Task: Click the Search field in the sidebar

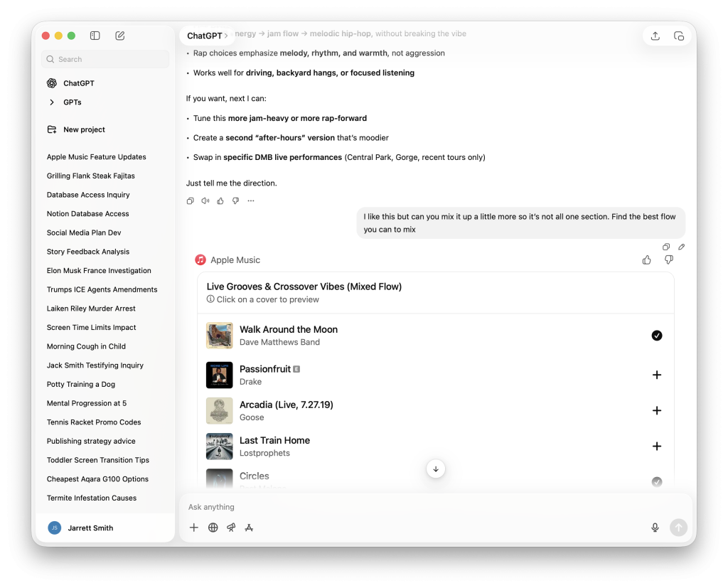Action: 105,59
